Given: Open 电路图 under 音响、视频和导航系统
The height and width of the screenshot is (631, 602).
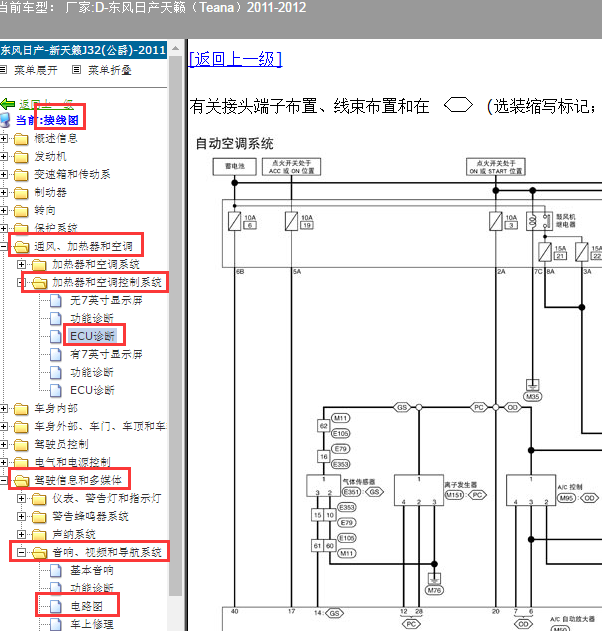Looking at the screenshot, I should pyautogui.click(x=87, y=606).
